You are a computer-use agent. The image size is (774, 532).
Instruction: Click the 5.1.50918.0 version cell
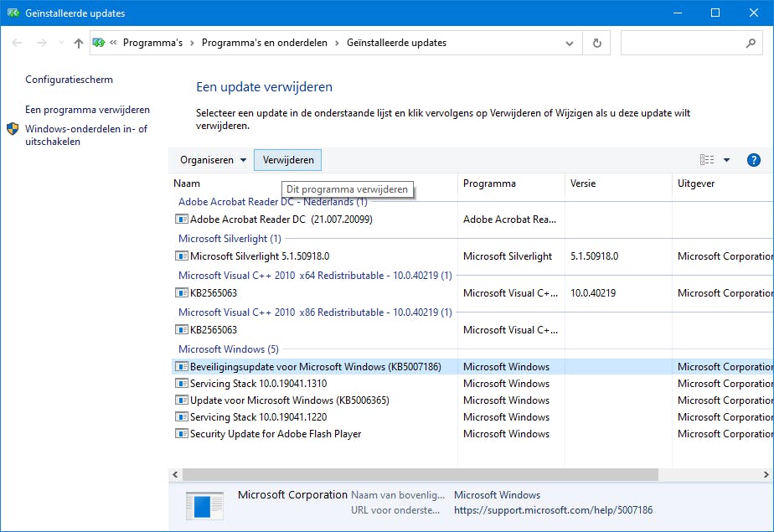click(595, 256)
